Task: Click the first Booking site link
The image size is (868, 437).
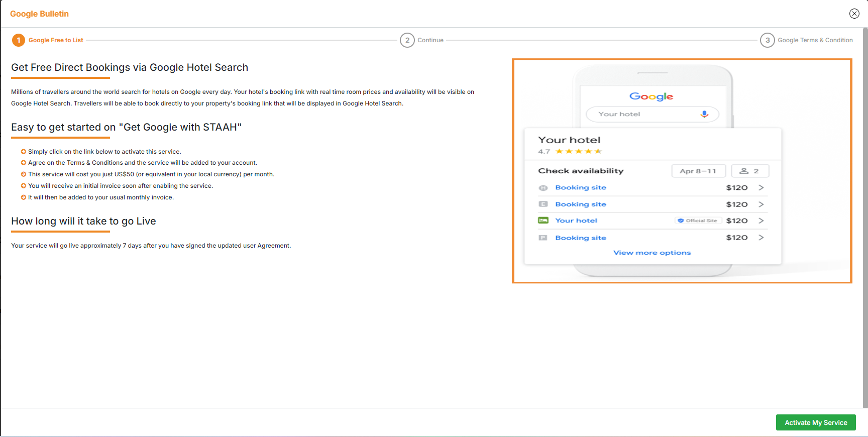Action: [580, 187]
